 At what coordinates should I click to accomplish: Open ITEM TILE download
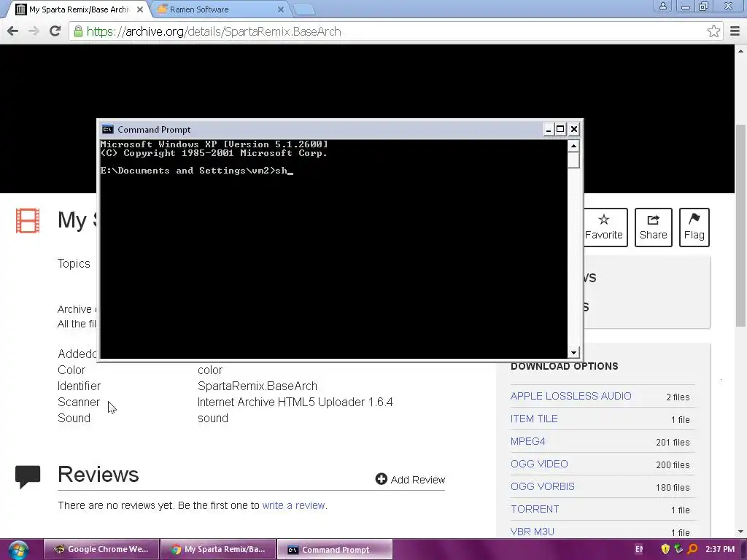(534, 419)
